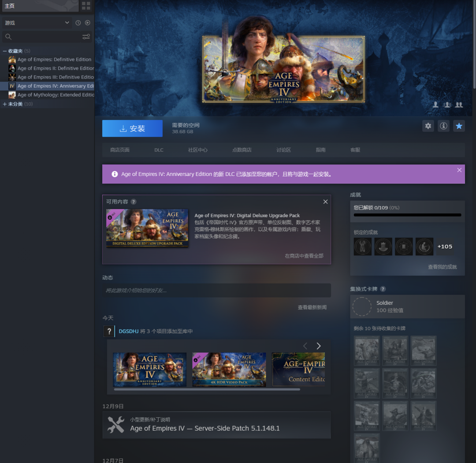Image resolution: width=476 pixels, height=463 pixels.
Task: Open the 商店页面 tab
Action: (120, 150)
